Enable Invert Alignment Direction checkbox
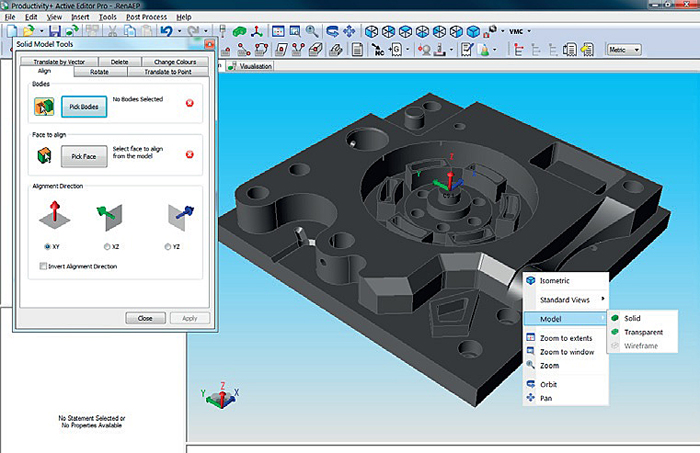 43,266
